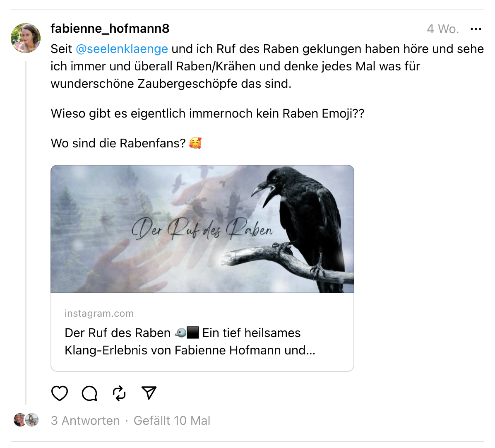Open the instagram.com link card domain
This screenshot has width=495, height=448.
tap(99, 313)
